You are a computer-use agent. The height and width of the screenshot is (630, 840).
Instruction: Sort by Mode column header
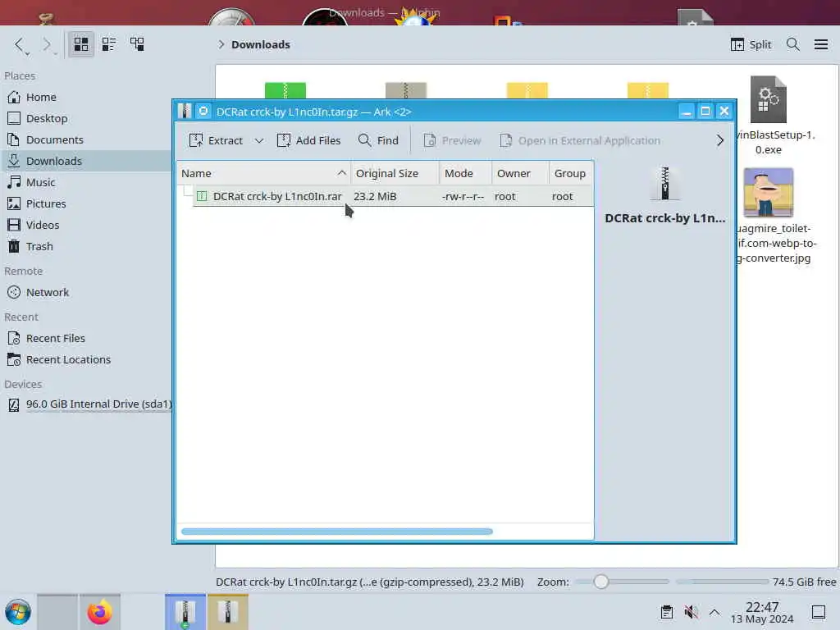click(466, 174)
